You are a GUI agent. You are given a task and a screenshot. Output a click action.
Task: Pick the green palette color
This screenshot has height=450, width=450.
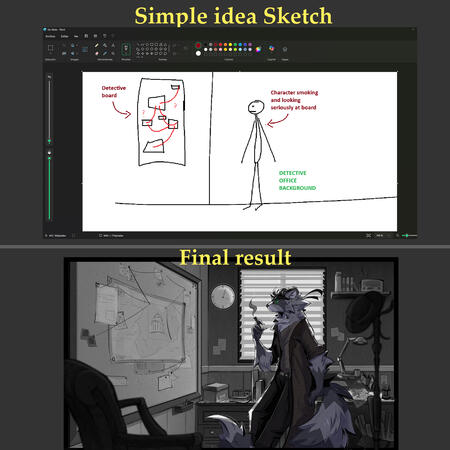[x=235, y=44]
